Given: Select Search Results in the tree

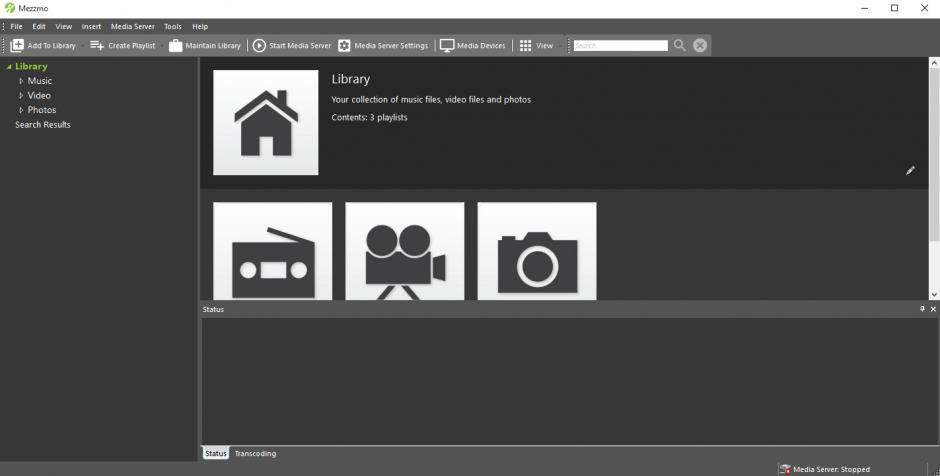Looking at the screenshot, I should click(43, 125).
